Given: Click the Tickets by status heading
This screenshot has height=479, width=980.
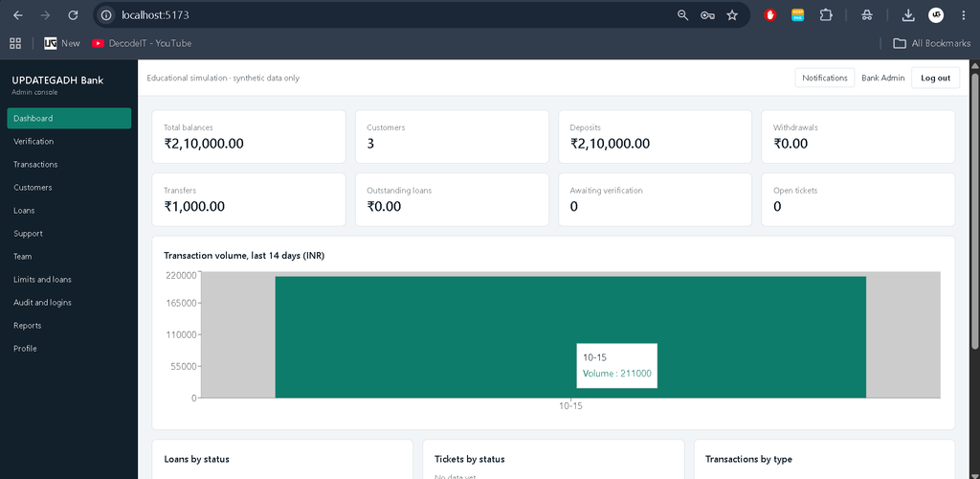Looking at the screenshot, I should tap(469, 459).
